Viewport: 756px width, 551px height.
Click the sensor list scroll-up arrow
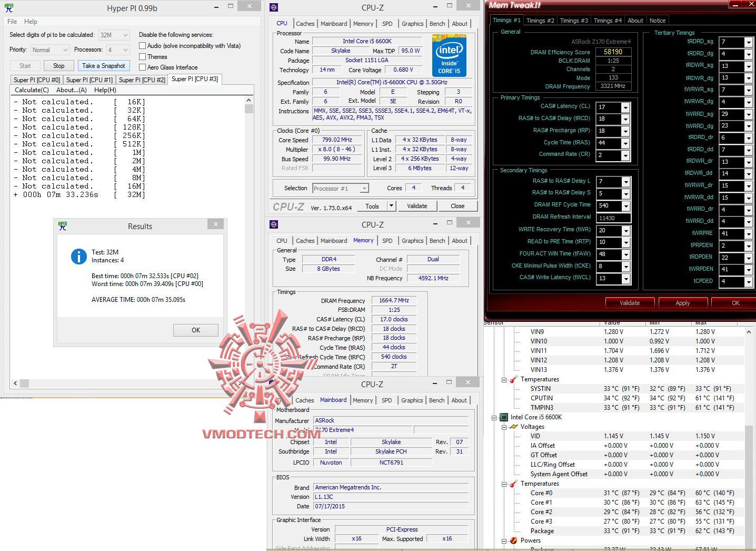749,332
